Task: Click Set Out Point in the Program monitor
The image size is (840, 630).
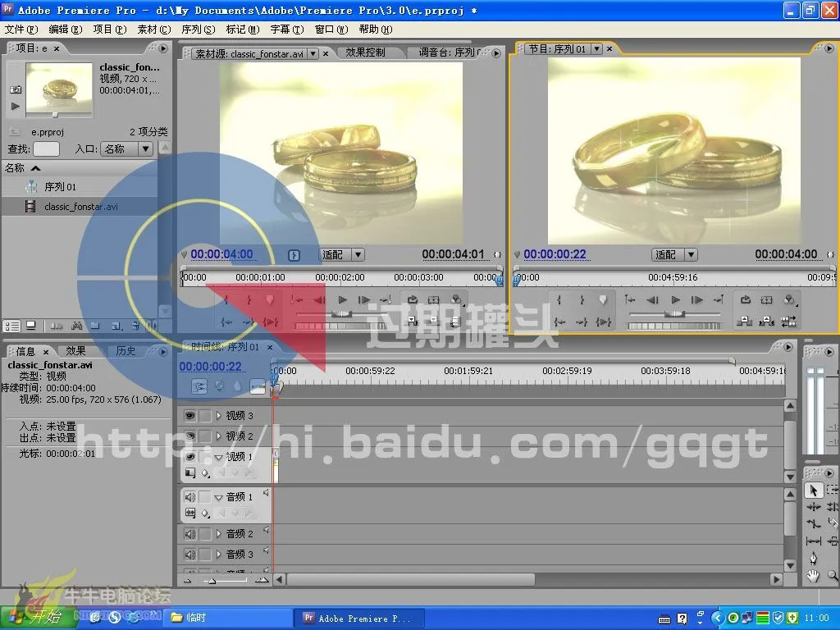Action: 582,299
